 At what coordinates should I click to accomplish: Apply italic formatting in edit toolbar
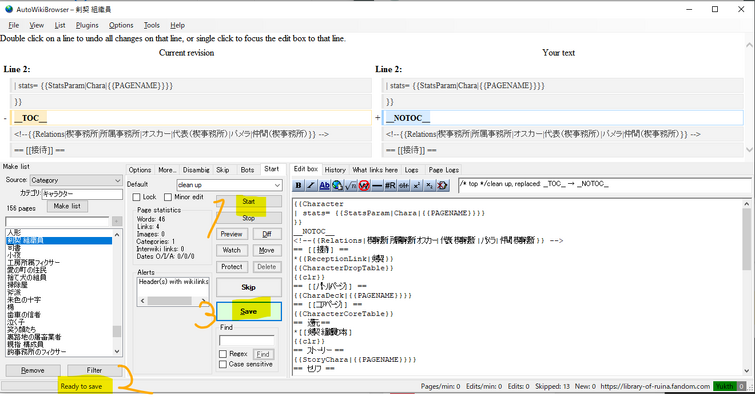[311, 185]
